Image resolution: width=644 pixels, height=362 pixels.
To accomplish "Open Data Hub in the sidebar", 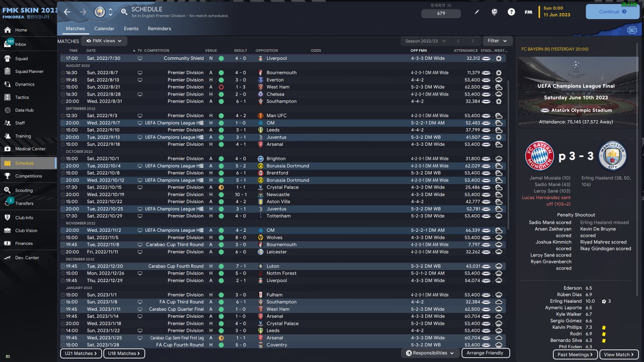I will (x=24, y=110).
